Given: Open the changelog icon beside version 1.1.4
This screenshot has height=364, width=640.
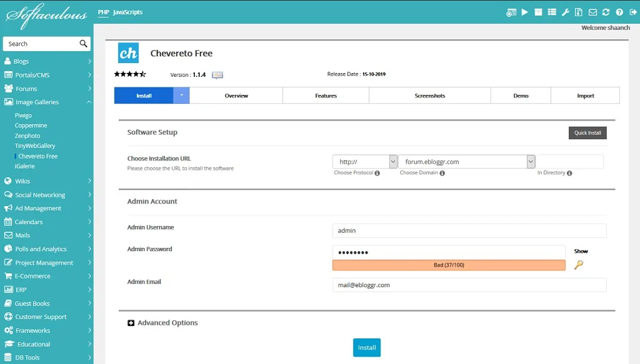Looking at the screenshot, I should (217, 75).
